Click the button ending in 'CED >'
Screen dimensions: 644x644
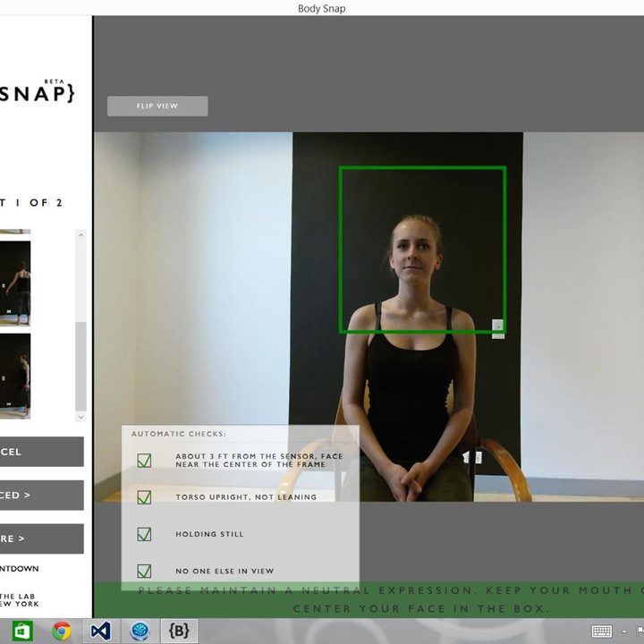(x=41, y=496)
